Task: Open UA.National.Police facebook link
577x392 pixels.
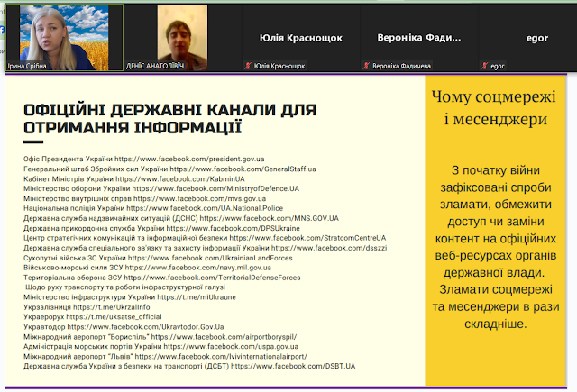Action: pyautogui.click(x=205, y=208)
